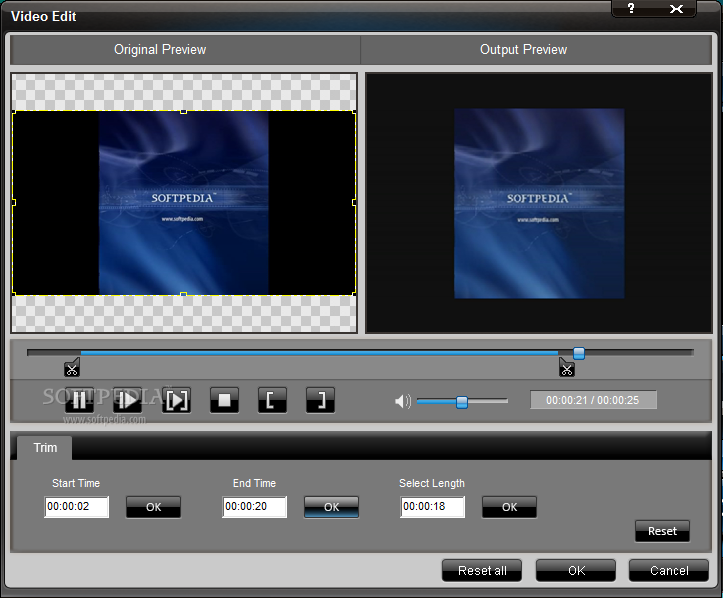Click the Start Time input field
Image resolution: width=723 pixels, height=598 pixels.
77,507
